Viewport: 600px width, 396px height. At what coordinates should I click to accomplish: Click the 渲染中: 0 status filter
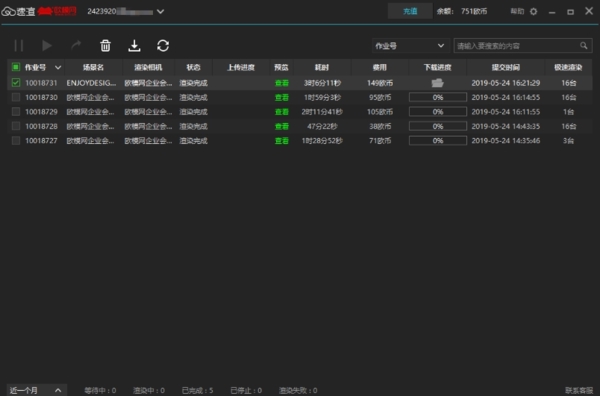click(x=149, y=391)
